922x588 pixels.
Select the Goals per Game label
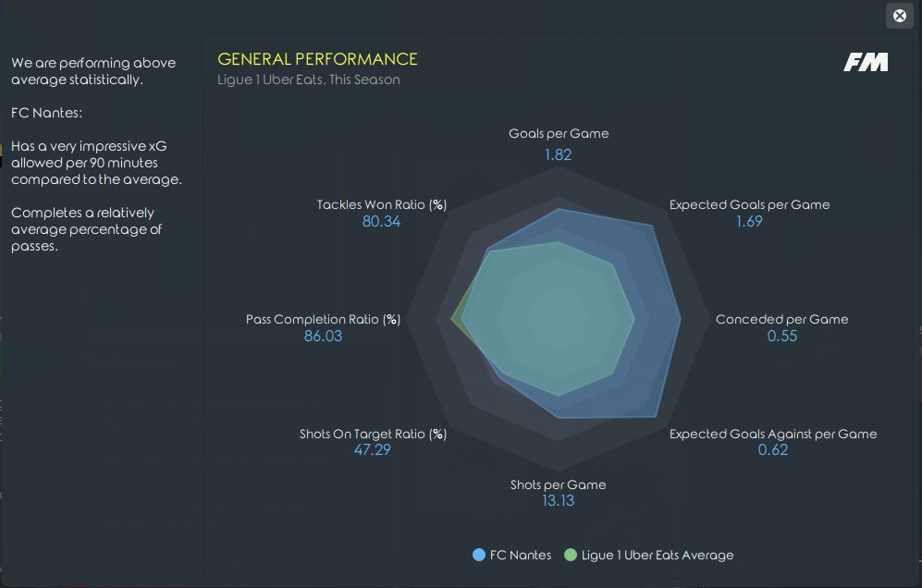tap(559, 133)
